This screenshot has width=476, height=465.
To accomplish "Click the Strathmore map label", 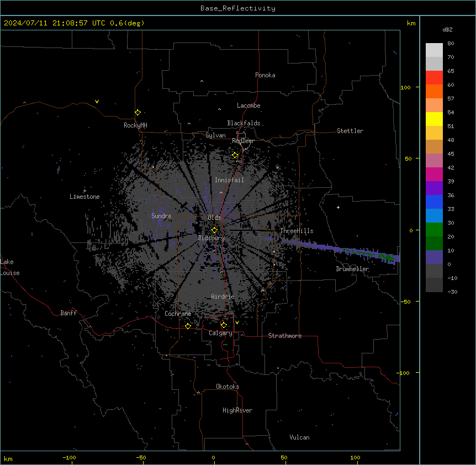I will tap(285, 336).
